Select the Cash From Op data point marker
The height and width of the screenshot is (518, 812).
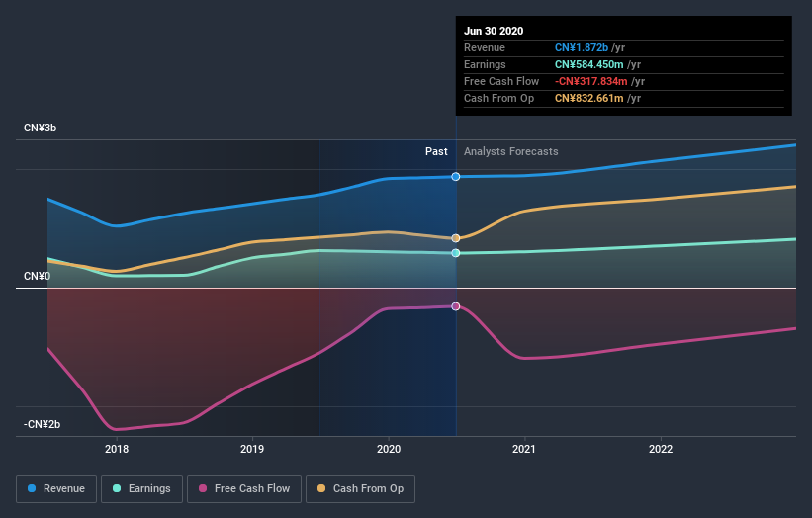(x=456, y=238)
